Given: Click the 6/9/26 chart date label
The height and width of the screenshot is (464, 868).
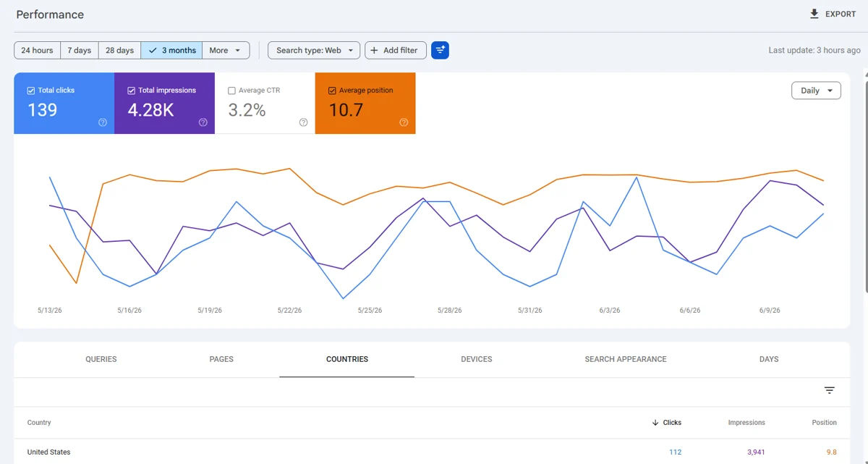Looking at the screenshot, I should click(x=770, y=310).
